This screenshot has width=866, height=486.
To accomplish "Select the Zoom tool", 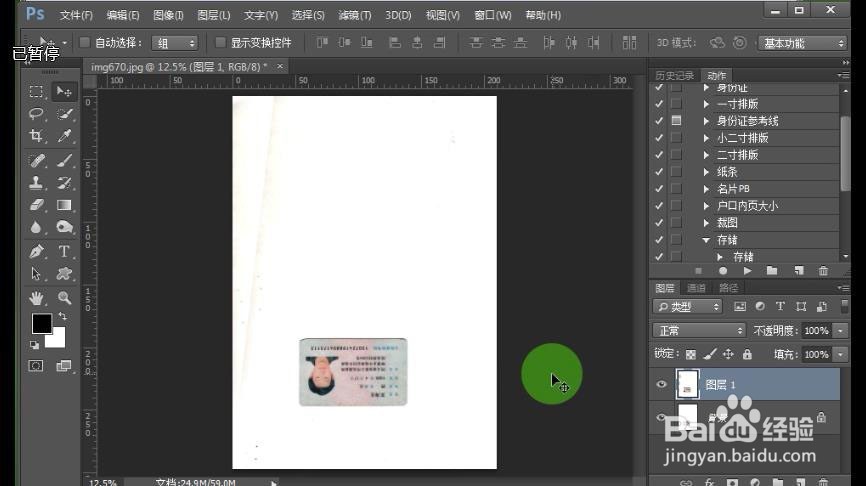I will tap(64, 298).
